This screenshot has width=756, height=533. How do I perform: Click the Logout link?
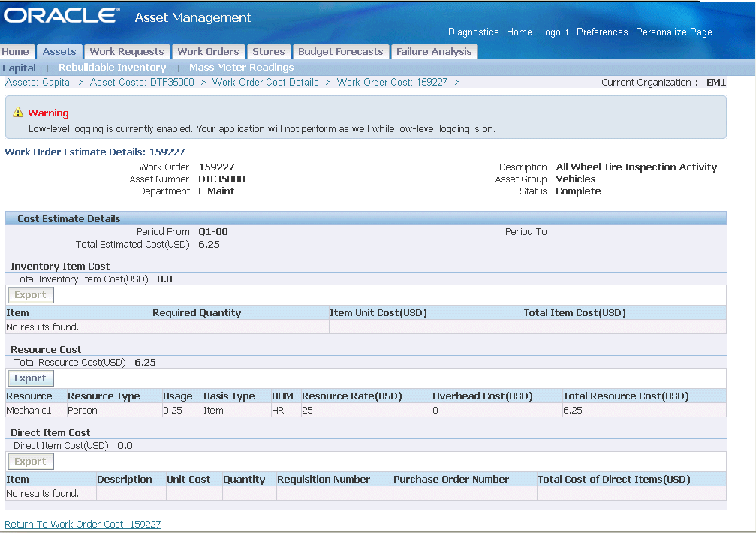coord(554,32)
